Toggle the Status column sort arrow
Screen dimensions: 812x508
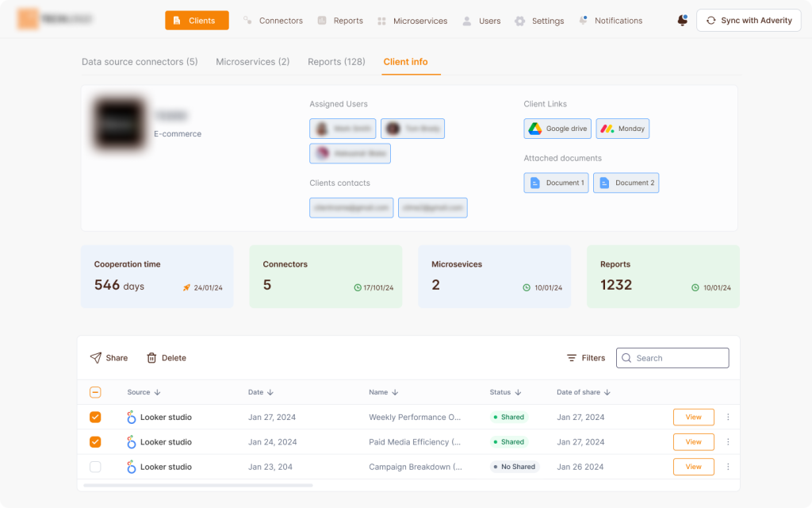tap(519, 392)
